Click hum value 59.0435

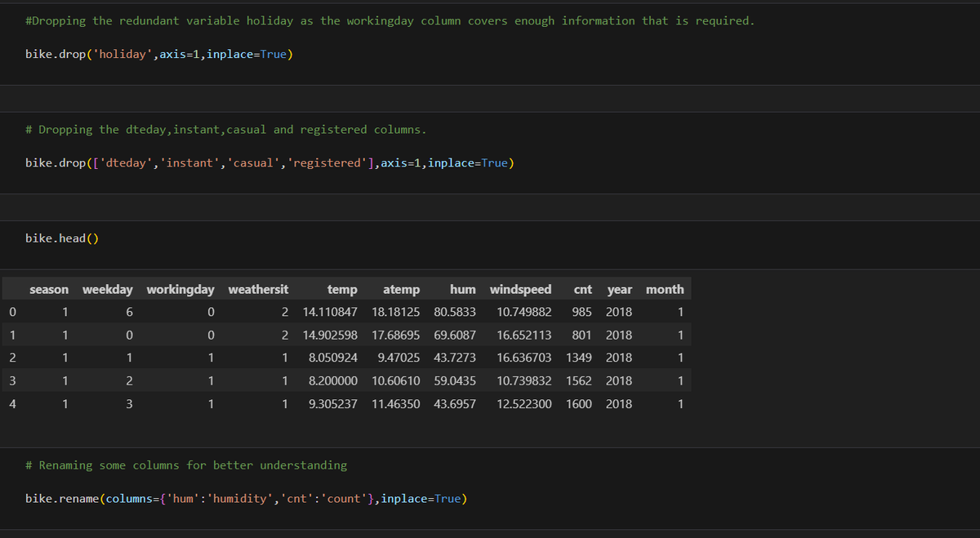coord(455,380)
